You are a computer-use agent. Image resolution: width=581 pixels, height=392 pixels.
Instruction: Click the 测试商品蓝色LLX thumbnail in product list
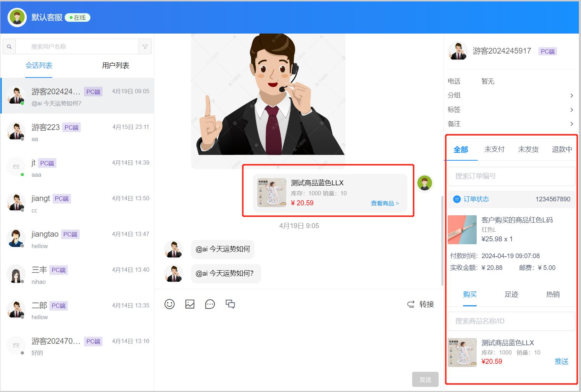coord(462,352)
